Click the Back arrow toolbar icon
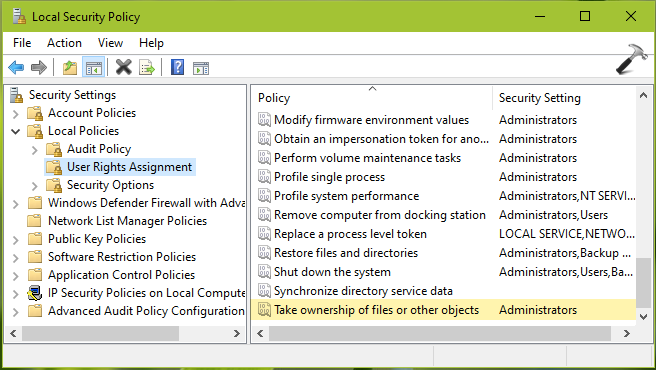Image resolution: width=656 pixels, height=370 pixels. [16, 67]
